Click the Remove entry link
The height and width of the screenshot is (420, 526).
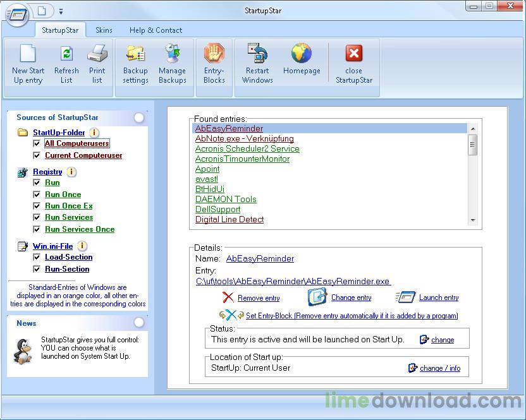[259, 298]
